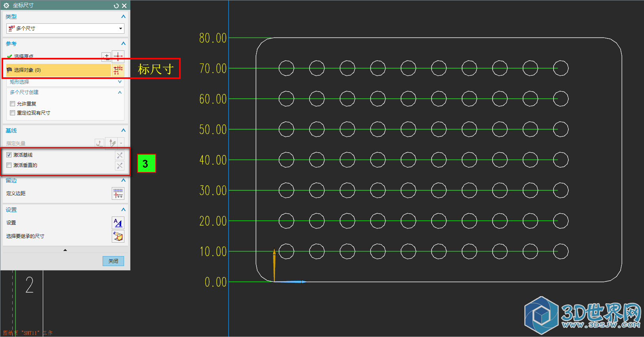644x337 pixels.
Task: Click the dialog's bottom collapse arrow
Action: tap(65, 250)
